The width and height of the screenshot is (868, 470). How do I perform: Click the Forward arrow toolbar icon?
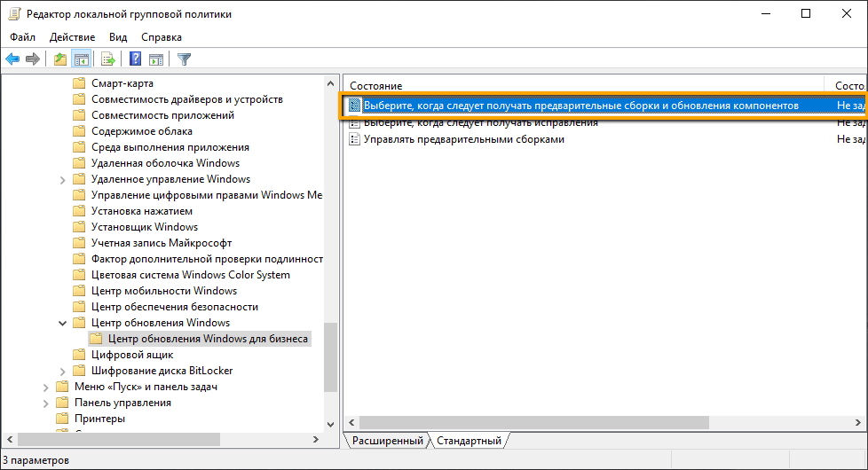[x=33, y=59]
